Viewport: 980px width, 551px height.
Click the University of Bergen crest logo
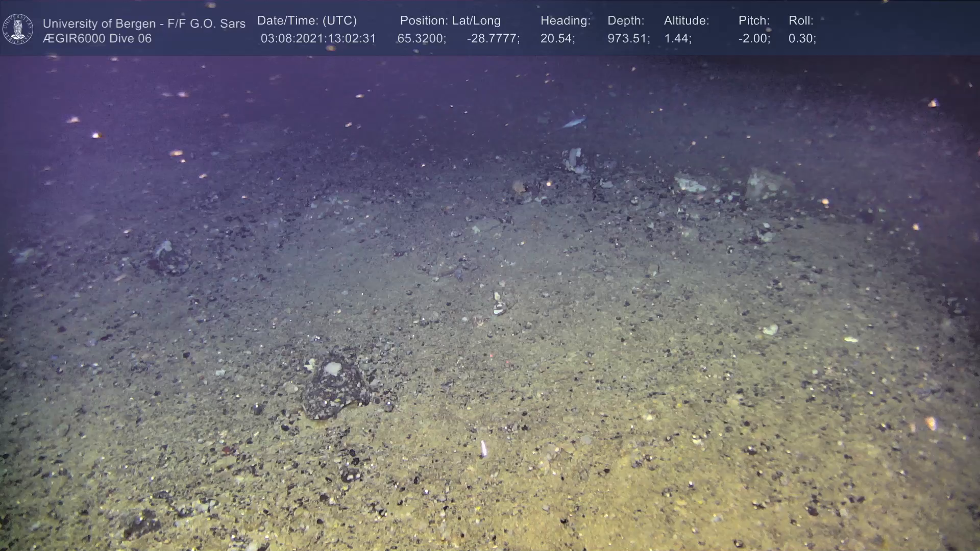coord(18,29)
